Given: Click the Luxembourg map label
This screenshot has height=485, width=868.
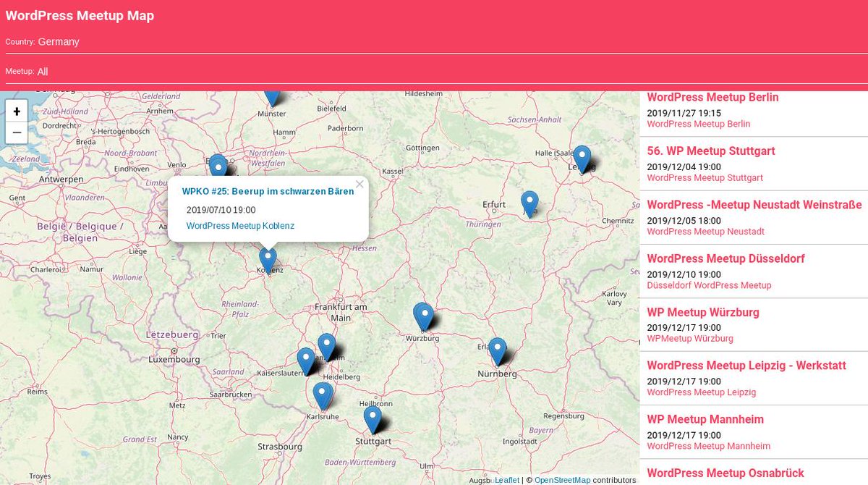Looking at the screenshot, I should click(x=174, y=359).
